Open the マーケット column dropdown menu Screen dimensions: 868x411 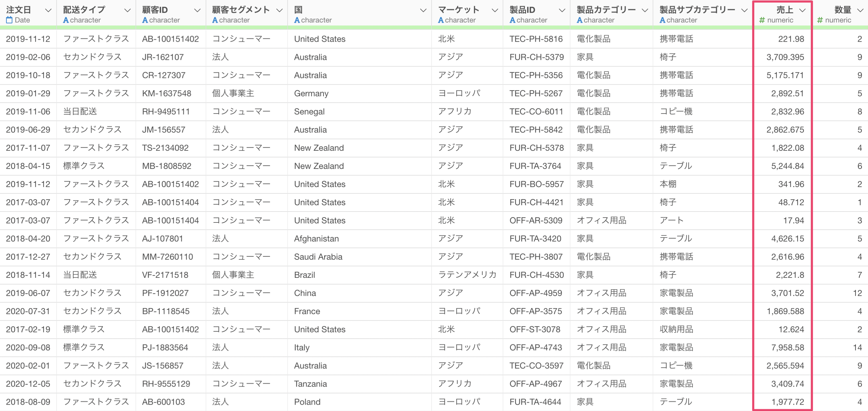[x=495, y=11]
